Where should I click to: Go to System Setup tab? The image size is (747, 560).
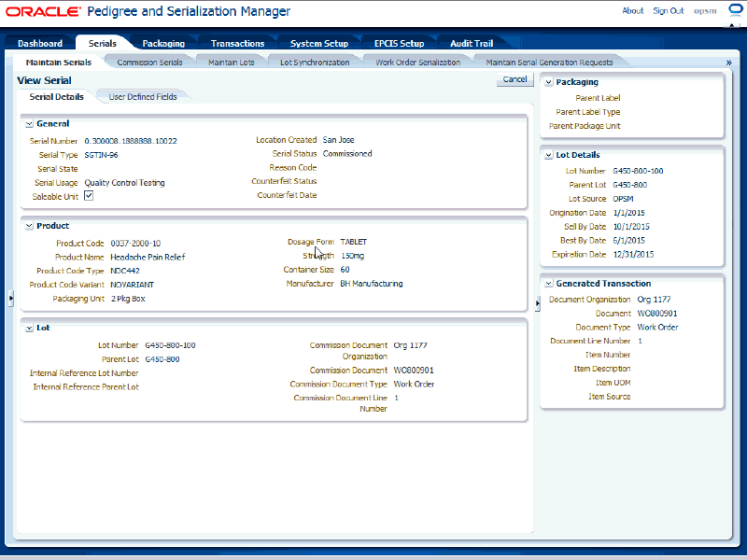(319, 43)
